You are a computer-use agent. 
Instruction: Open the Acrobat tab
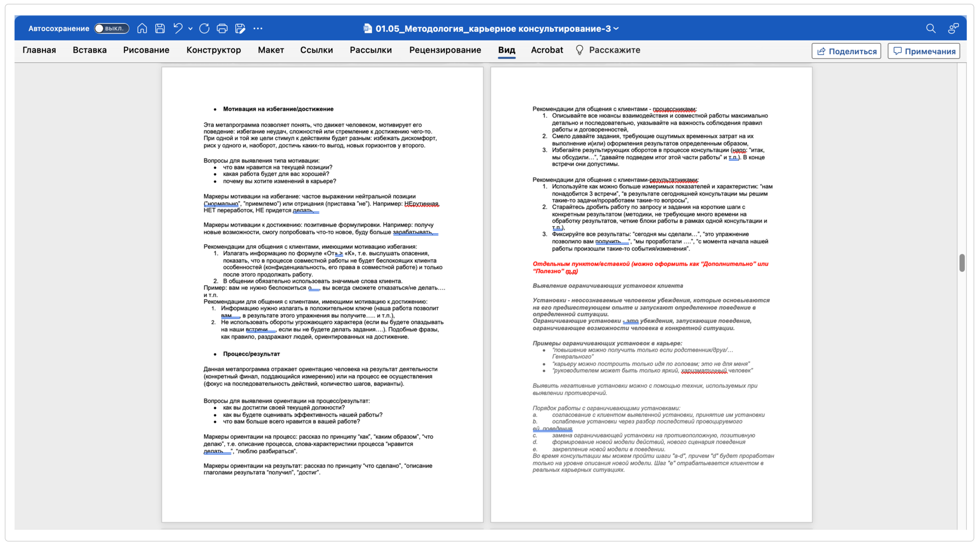coord(547,50)
